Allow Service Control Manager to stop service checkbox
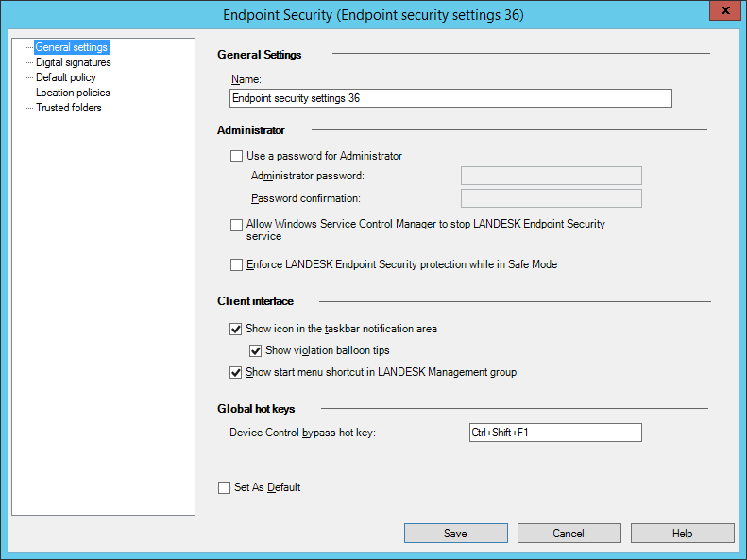This screenshot has height=560, width=747. tap(236, 225)
